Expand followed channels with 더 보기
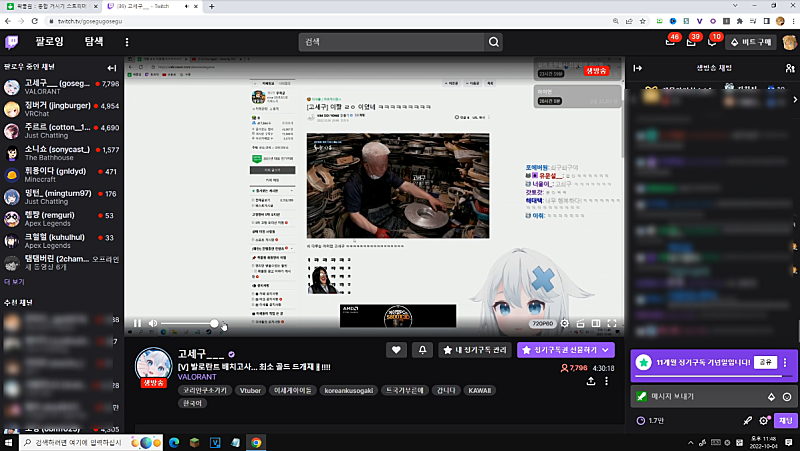Screen dimensions: 800x451 14,282
